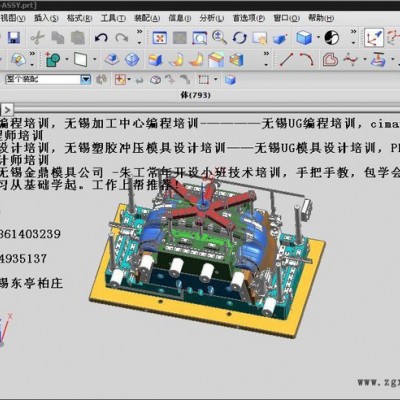
Task: Undo the last action
Action: pos(101,38)
